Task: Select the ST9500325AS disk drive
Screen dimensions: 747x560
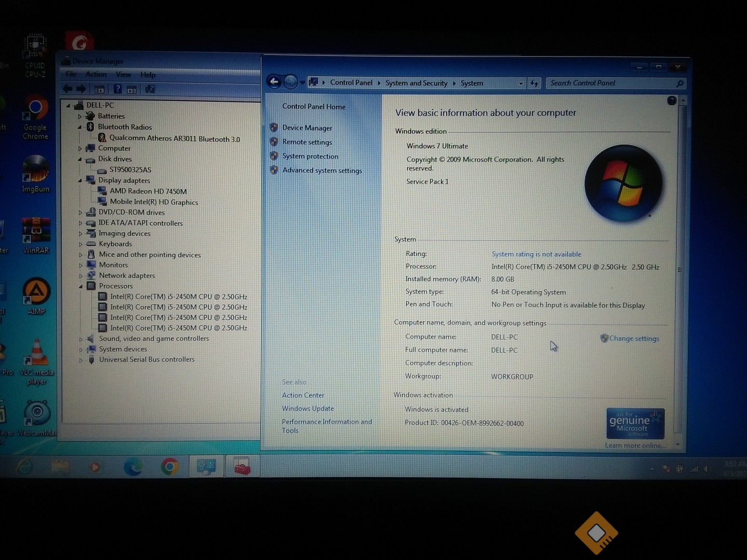Action: tap(130, 170)
